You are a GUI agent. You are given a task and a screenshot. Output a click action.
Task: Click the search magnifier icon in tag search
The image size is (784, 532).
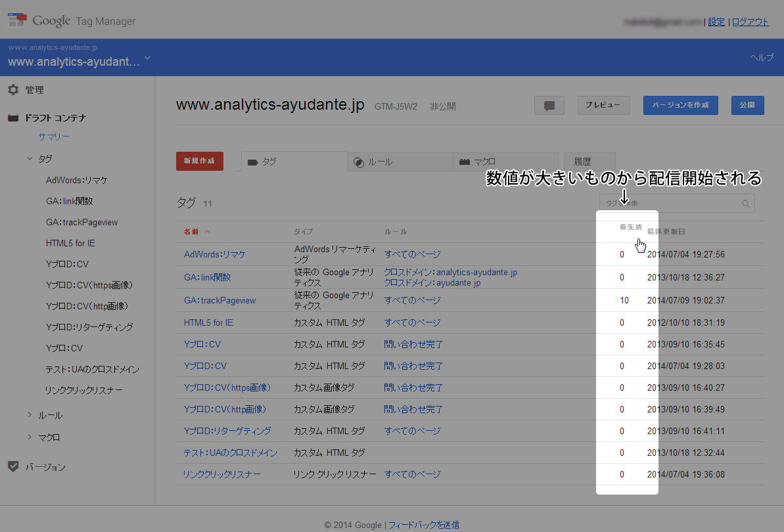pyautogui.click(x=745, y=204)
